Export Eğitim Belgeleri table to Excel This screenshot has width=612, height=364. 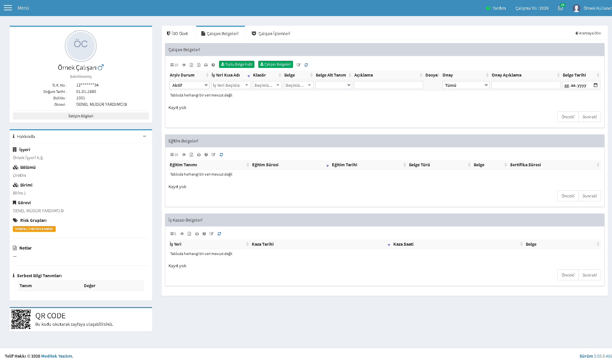191,155
